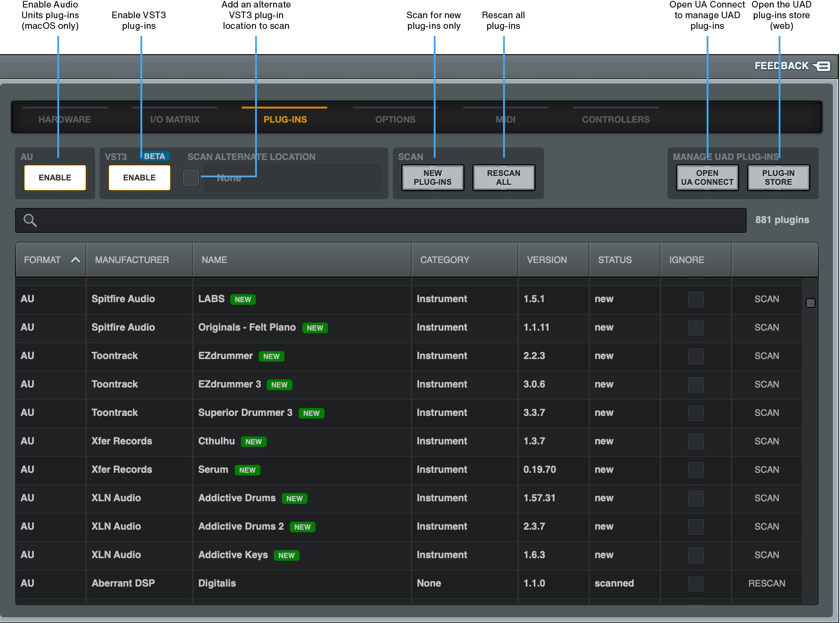Ignore Superior Drummer 3 plug-in
This screenshot has width=840, height=623.
pyautogui.click(x=696, y=413)
